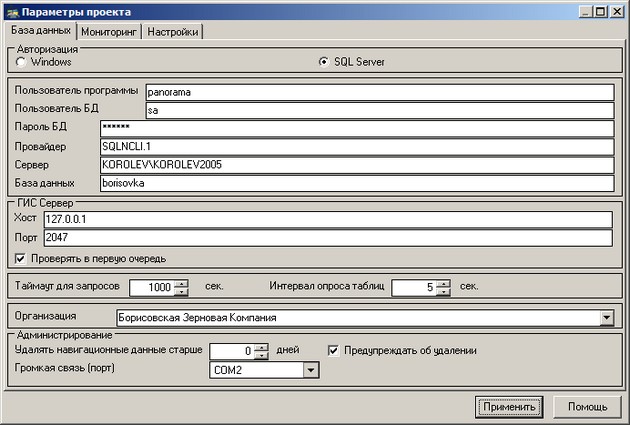
Task: Decrease days for deleting navigation data
Action: (261, 356)
